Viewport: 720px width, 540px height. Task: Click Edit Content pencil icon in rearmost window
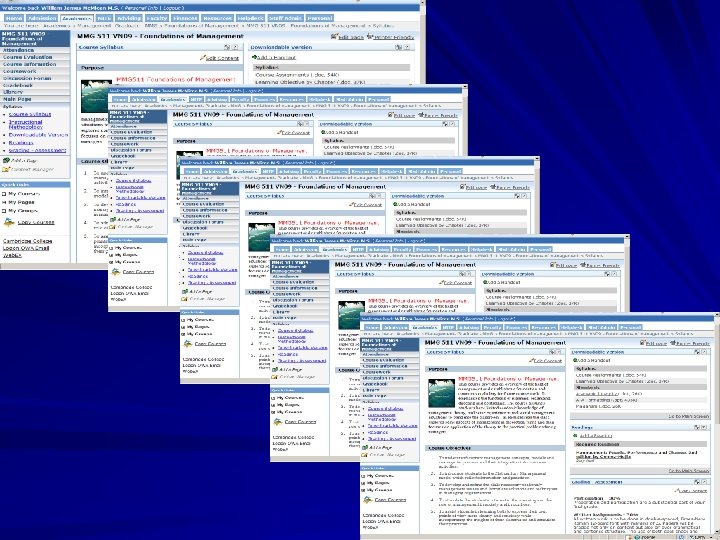202,57
